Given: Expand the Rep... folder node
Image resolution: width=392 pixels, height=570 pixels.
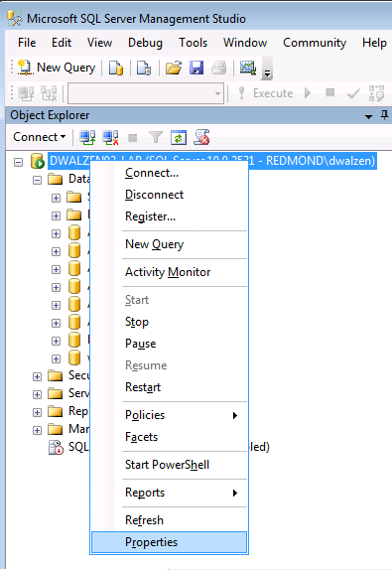Looking at the screenshot, I should click(x=37, y=412).
